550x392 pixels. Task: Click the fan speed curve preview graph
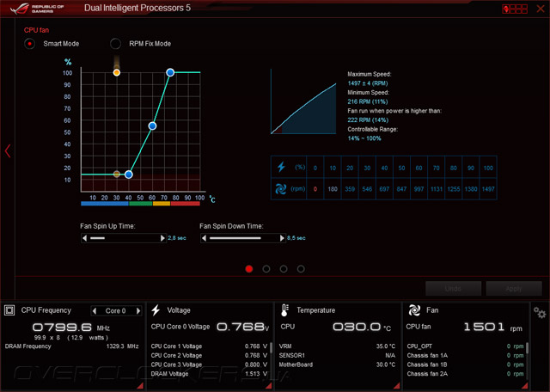coord(303,101)
